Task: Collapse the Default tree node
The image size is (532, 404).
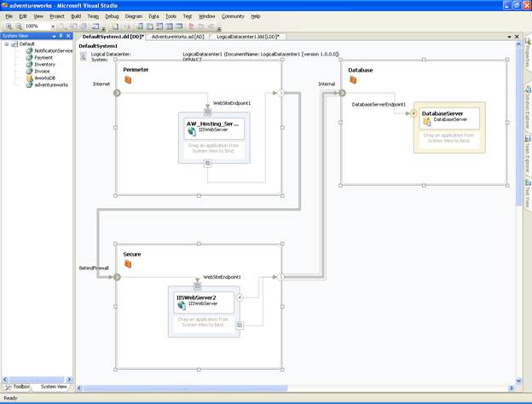Action: pyautogui.click(x=7, y=44)
